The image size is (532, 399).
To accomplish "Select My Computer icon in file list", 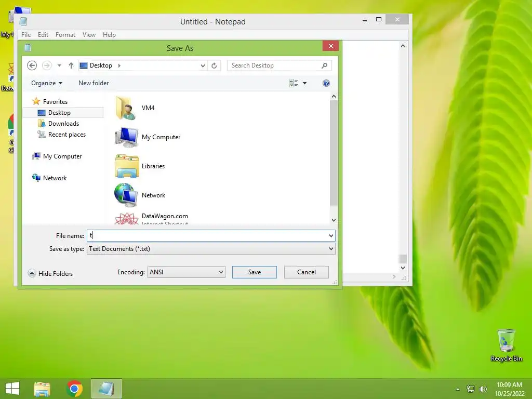I will tap(126, 137).
